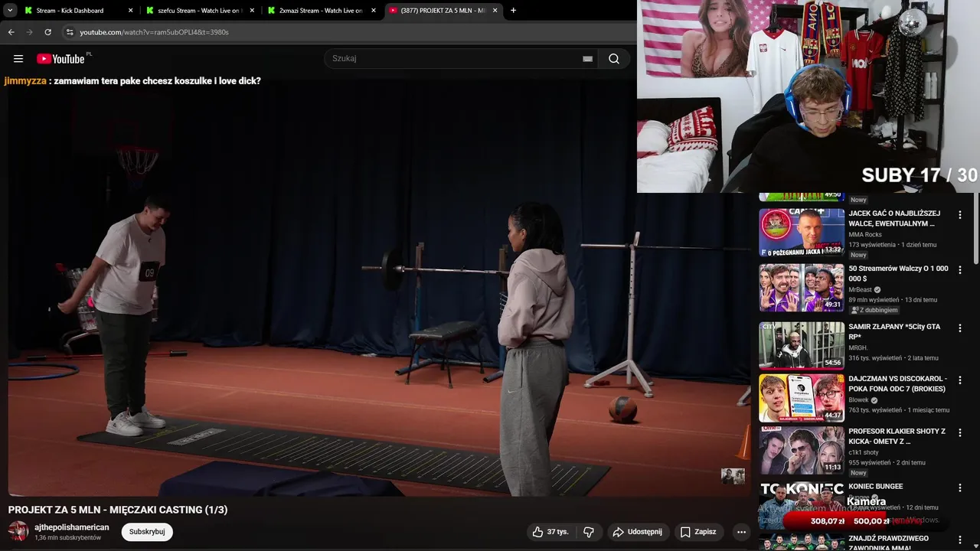
Task: Go to the YouTube home logo
Action: tap(60, 59)
